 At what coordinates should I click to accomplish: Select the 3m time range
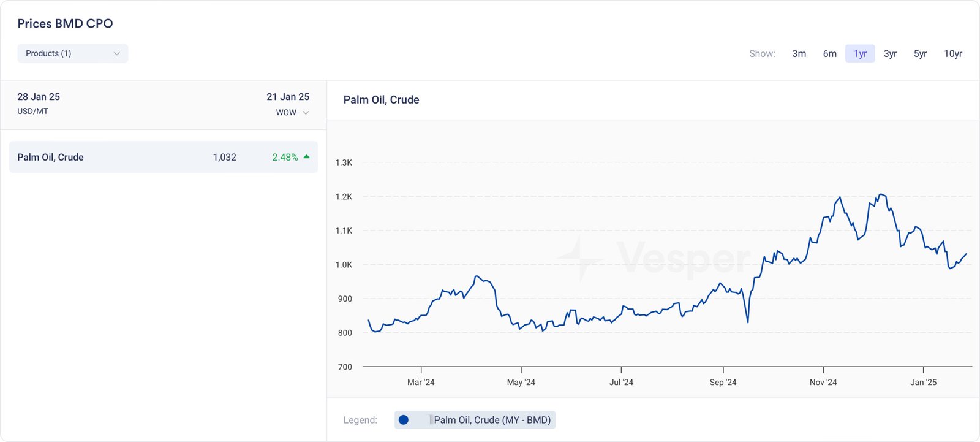tap(799, 54)
